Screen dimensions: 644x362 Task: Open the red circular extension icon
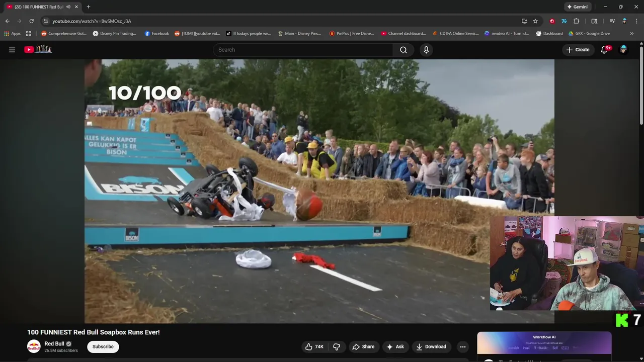[552, 21]
